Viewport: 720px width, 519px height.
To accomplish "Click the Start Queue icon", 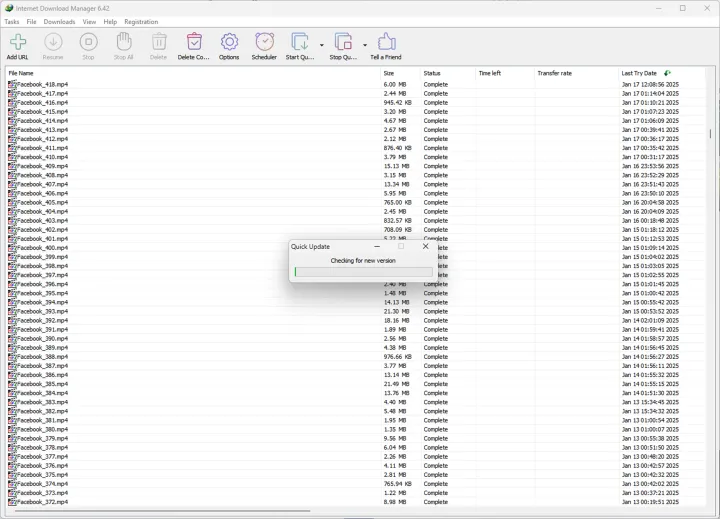I will pyautogui.click(x=299, y=42).
